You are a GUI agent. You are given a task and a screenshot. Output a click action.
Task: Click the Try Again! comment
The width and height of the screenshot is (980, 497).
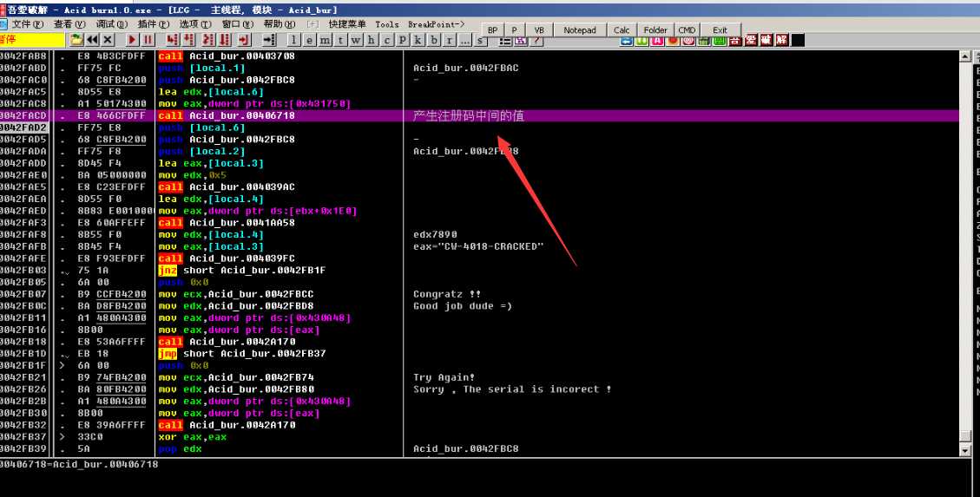click(x=444, y=377)
